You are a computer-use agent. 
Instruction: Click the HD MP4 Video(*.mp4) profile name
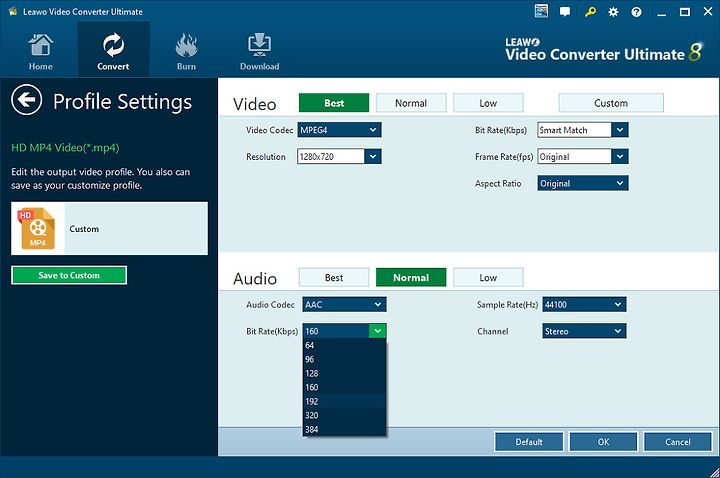click(65, 148)
